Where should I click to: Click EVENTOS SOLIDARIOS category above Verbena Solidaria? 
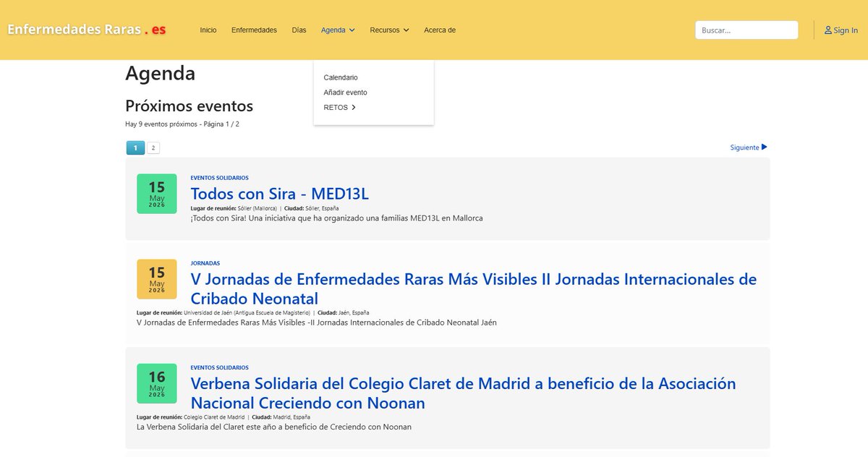[219, 367]
